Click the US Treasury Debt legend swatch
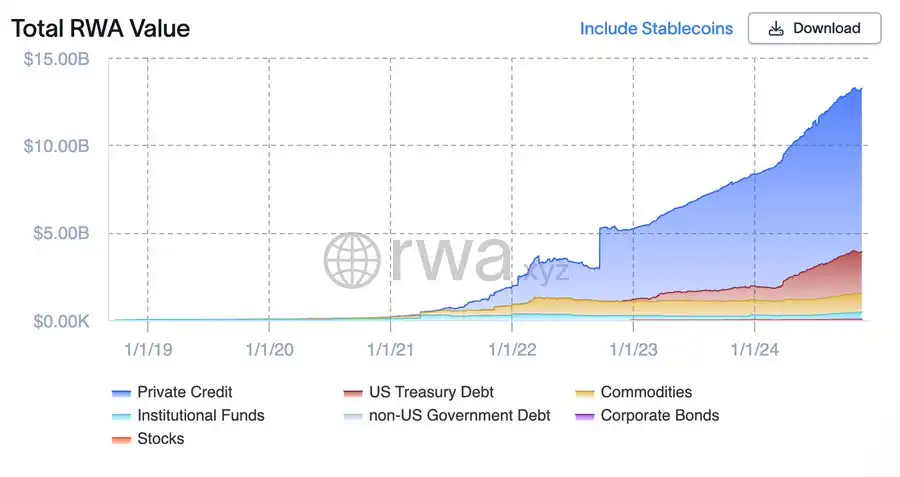This screenshot has width=900, height=477. click(353, 393)
